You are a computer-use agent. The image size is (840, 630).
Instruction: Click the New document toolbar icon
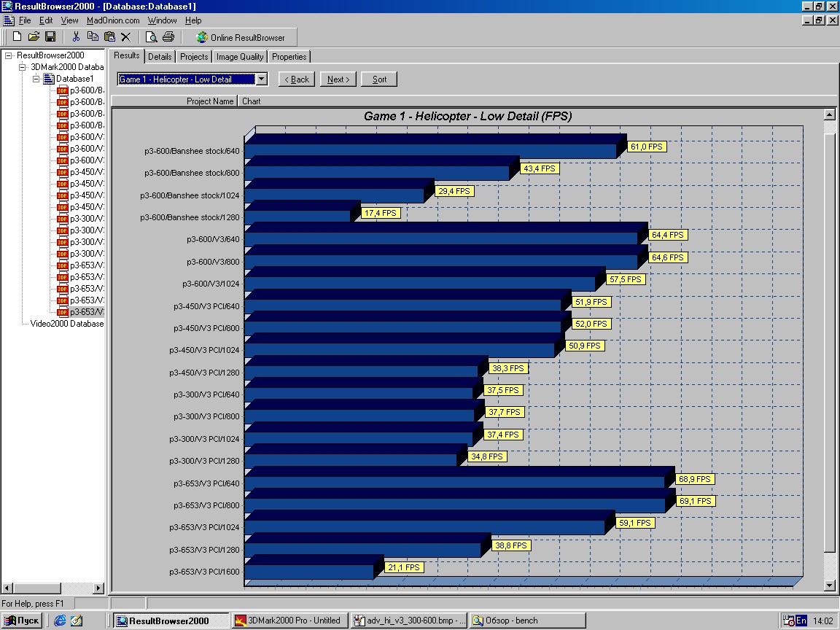point(17,37)
